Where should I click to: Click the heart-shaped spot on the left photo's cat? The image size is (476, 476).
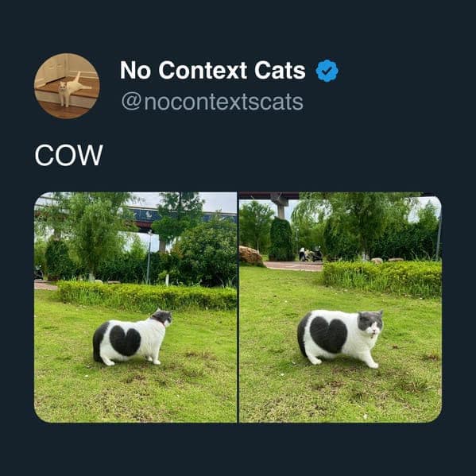coord(125,341)
